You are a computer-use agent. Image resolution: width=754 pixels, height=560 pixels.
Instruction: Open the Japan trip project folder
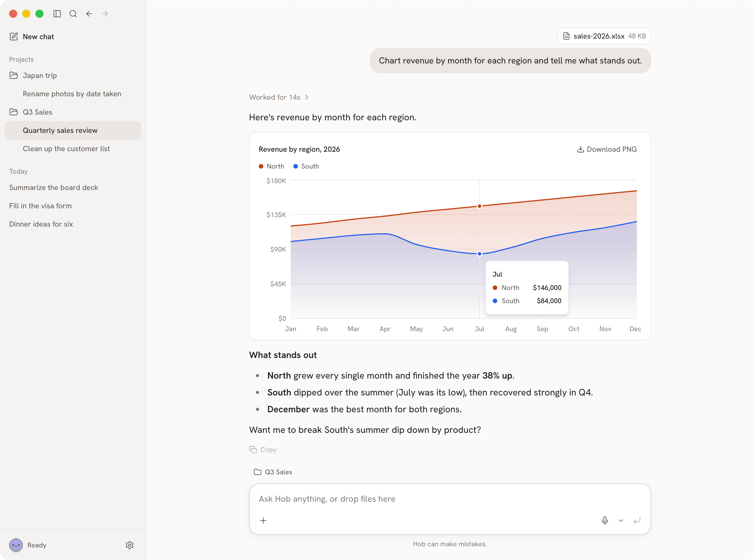pos(73,75)
